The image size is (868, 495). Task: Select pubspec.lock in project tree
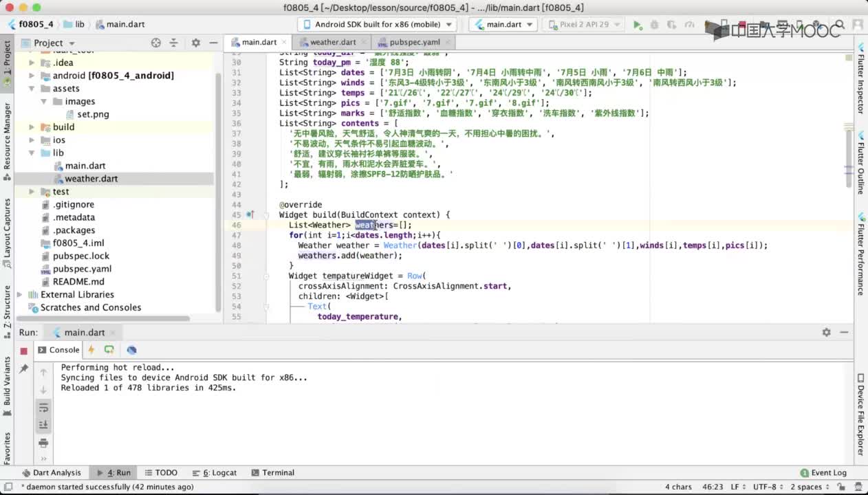(x=81, y=256)
